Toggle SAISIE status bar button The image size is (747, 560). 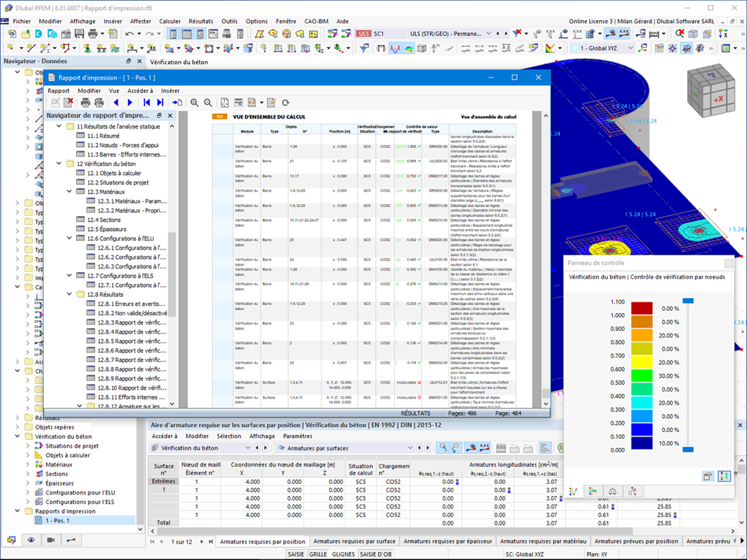[296, 554]
